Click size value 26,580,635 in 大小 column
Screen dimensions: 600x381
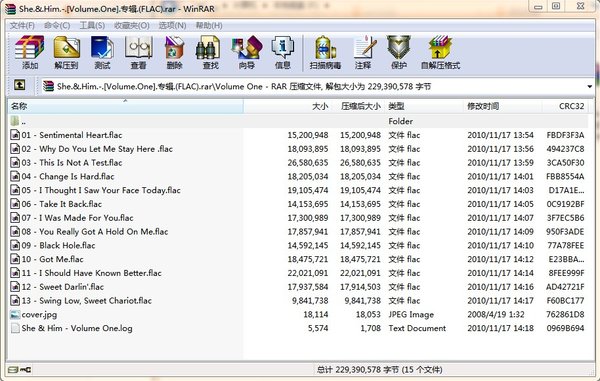(308, 163)
